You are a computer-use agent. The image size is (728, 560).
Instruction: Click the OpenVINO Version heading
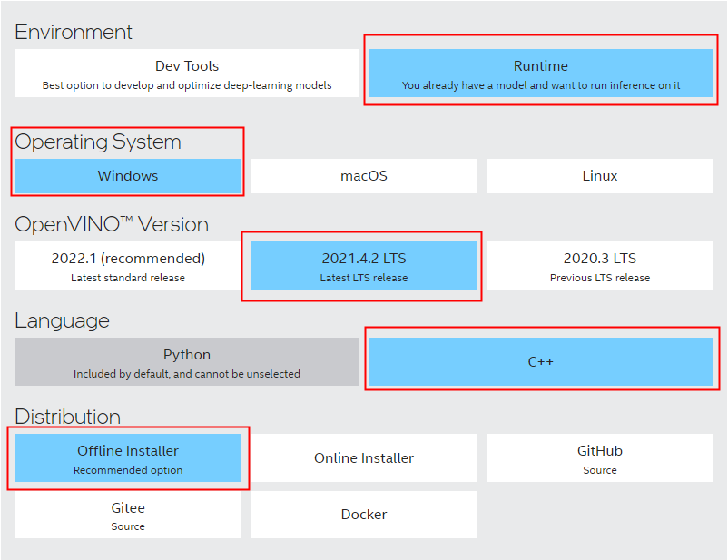112,224
